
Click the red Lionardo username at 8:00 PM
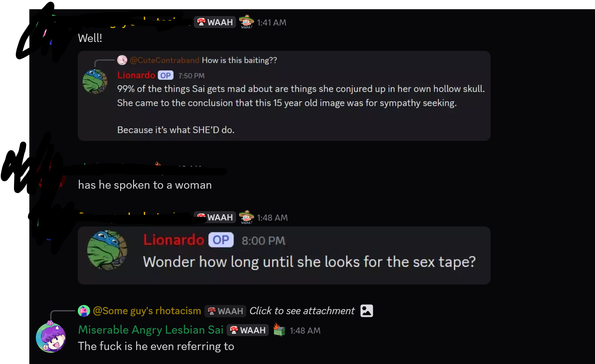pyautogui.click(x=174, y=240)
